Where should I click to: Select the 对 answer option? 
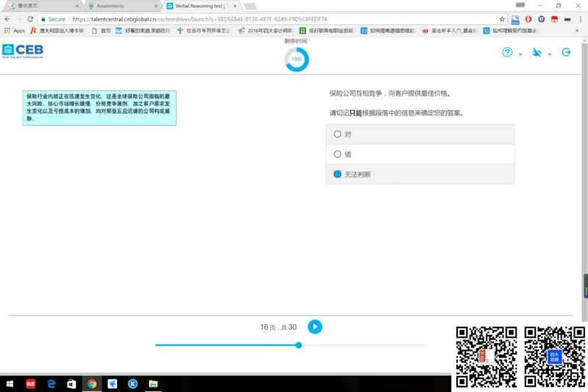(x=420, y=135)
